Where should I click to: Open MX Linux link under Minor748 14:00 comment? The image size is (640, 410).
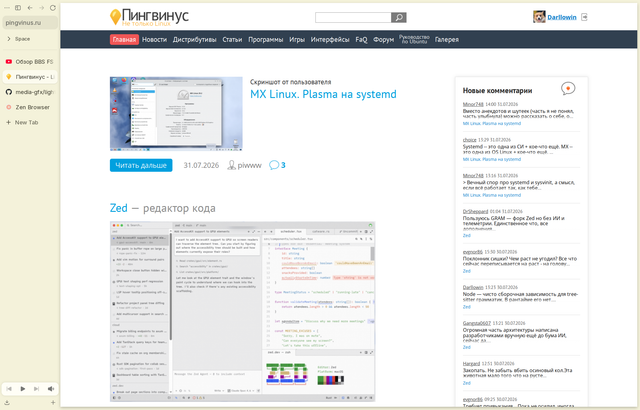pos(491,124)
